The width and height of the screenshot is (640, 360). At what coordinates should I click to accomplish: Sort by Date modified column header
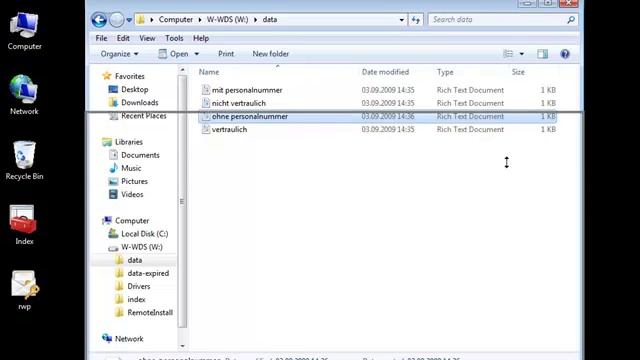tap(385, 72)
